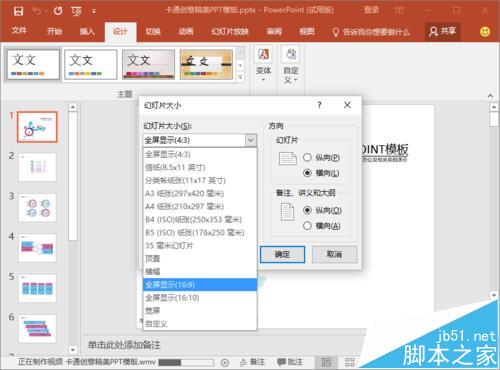Apply the first white theme thumbnail

pos(33,64)
